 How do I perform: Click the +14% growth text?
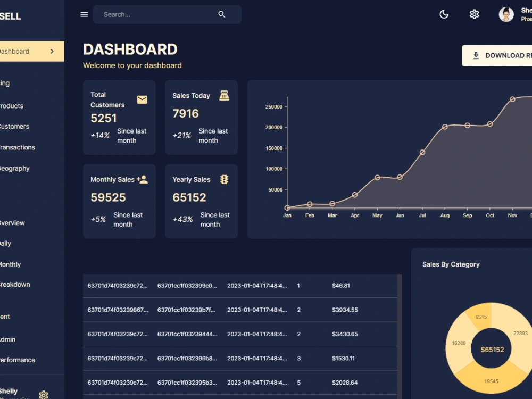point(100,135)
